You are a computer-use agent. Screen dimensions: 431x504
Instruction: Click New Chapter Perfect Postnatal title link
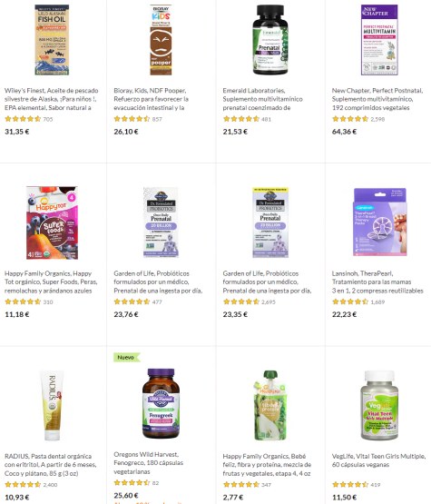tap(377, 99)
